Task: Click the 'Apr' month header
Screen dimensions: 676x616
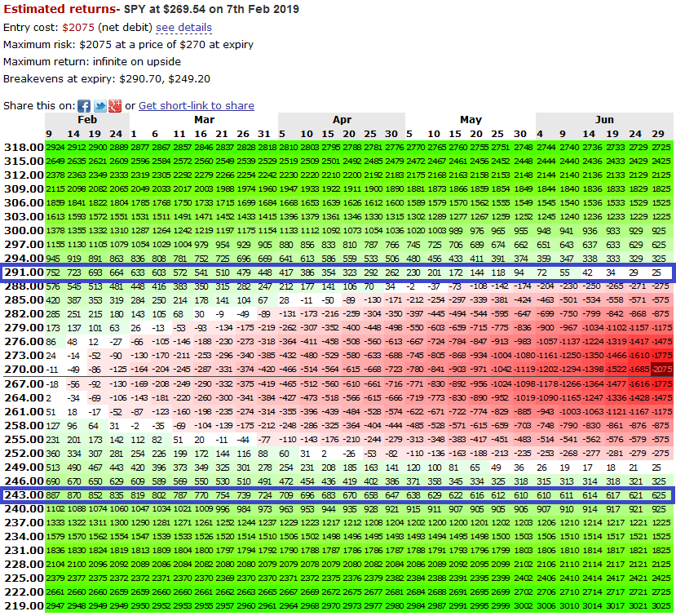Action: point(342,119)
